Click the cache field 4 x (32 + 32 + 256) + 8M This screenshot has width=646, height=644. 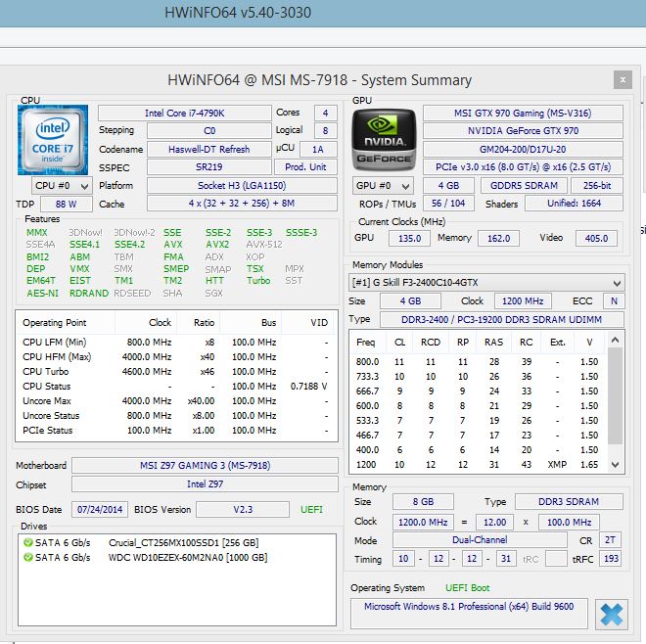point(242,204)
